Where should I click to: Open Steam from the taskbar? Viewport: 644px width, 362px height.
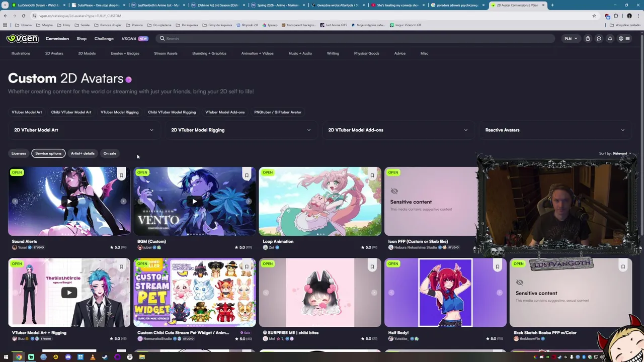pos(105,357)
